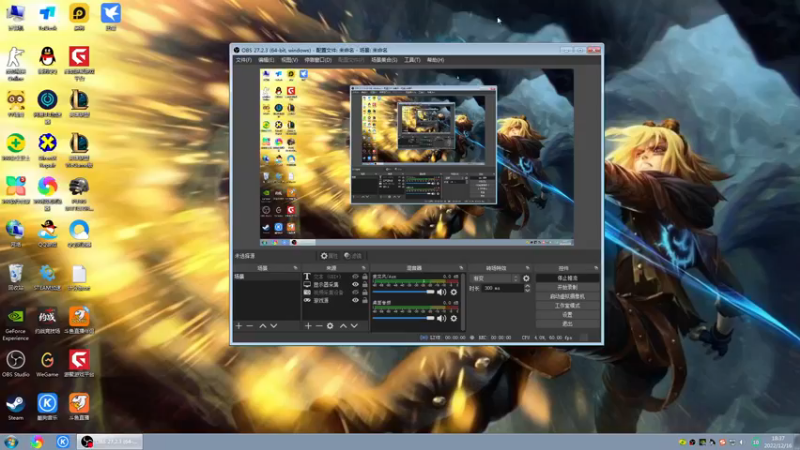
Task: Hide the Display Capture source
Action: [356, 285]
